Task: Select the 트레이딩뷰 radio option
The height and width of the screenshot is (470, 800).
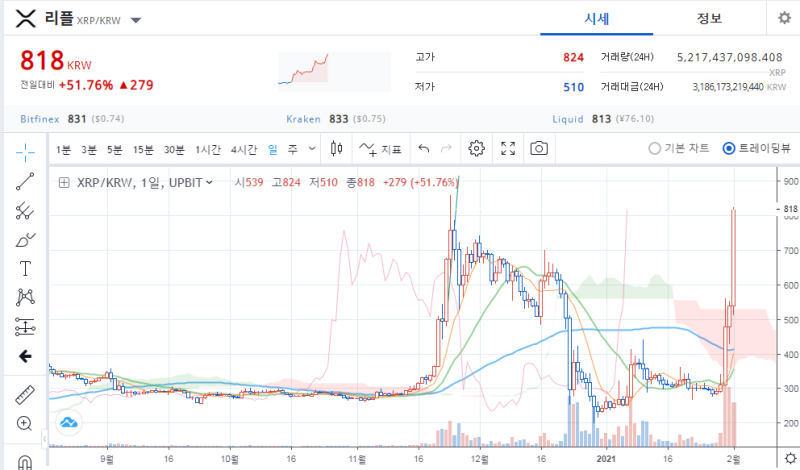Action: coord(757,149)
